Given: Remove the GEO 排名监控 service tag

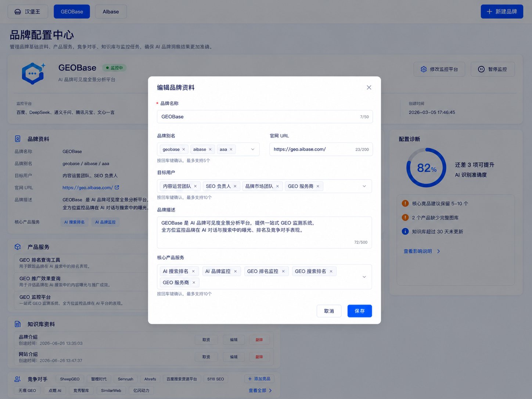Looking at the screenshot, I should [283, 272].
